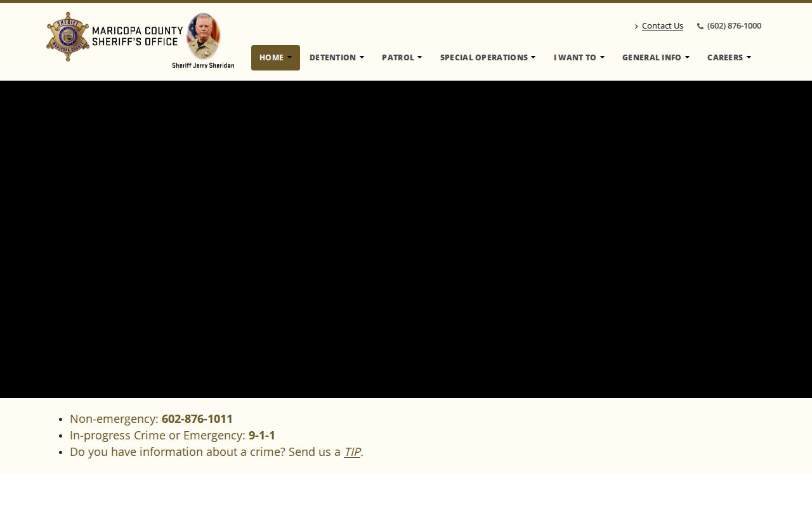Expand the GENERAL INFO dropdown caret
Viewport: 812px width, 508px height.
pyautogui.click(x=687, y=57)
